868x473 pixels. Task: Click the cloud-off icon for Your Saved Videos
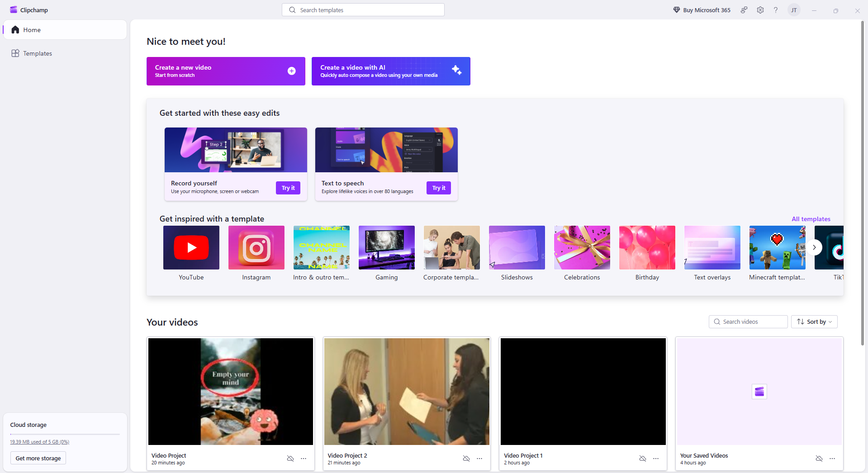(x=819, y=459)
